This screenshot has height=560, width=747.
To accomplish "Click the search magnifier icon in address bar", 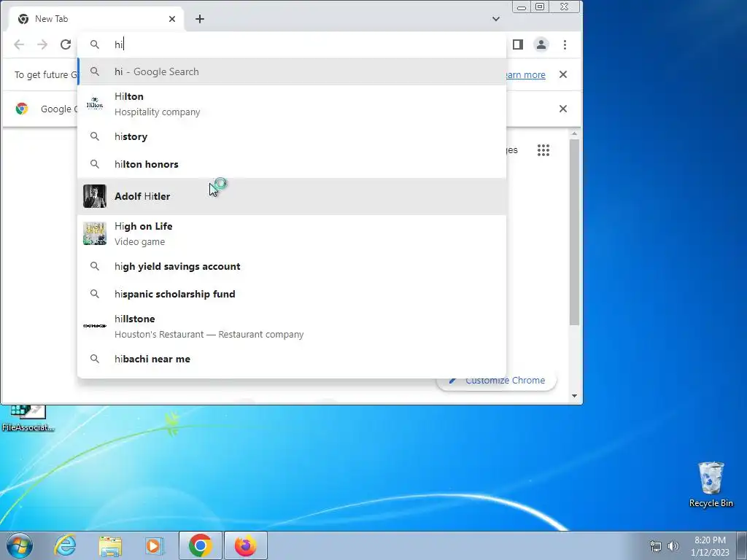I will click(95, 44).
